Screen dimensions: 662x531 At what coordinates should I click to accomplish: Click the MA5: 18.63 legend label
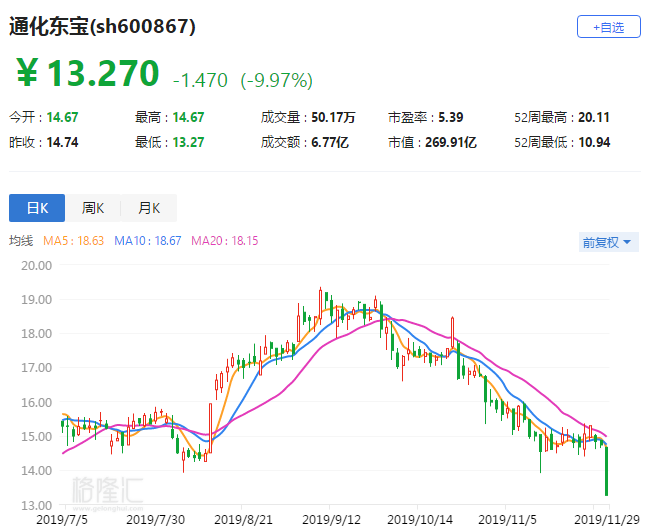[x=73, y=241]
